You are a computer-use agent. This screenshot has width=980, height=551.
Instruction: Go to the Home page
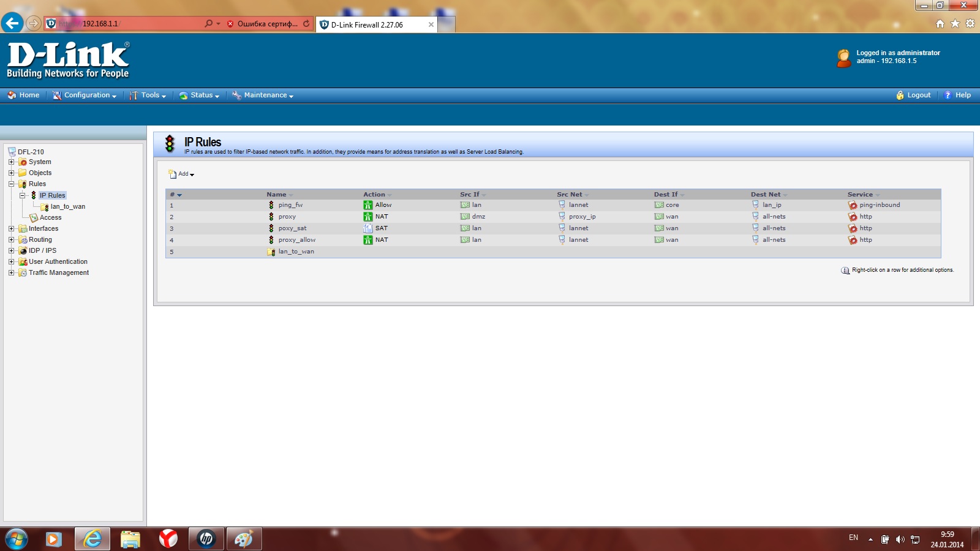(23, 95)
